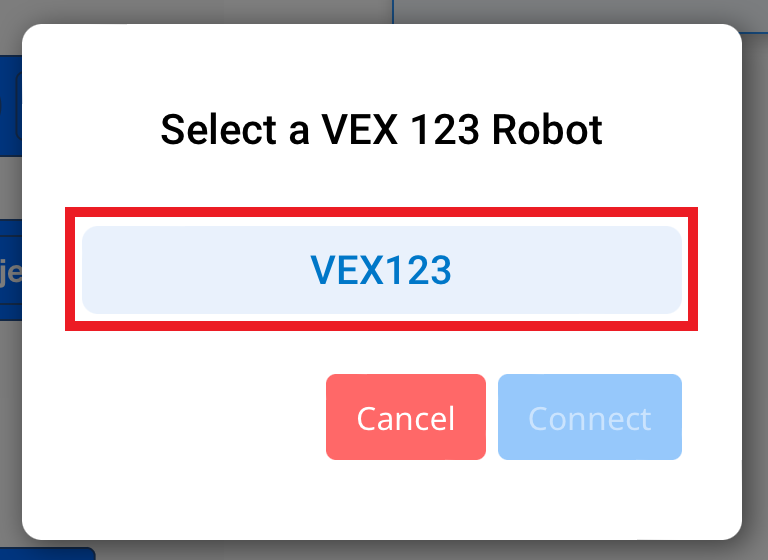Image resolution: width=768 pixels, height=560 pixels.
Task: Click the "Select a VEX 123 Robot" heading
Action: click(x=381, y=130)
